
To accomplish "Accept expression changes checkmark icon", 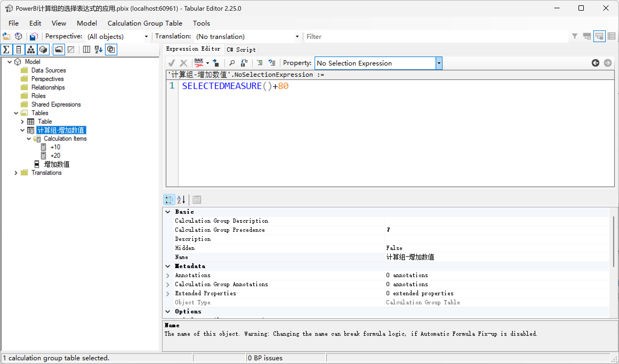I will (172, 63).
